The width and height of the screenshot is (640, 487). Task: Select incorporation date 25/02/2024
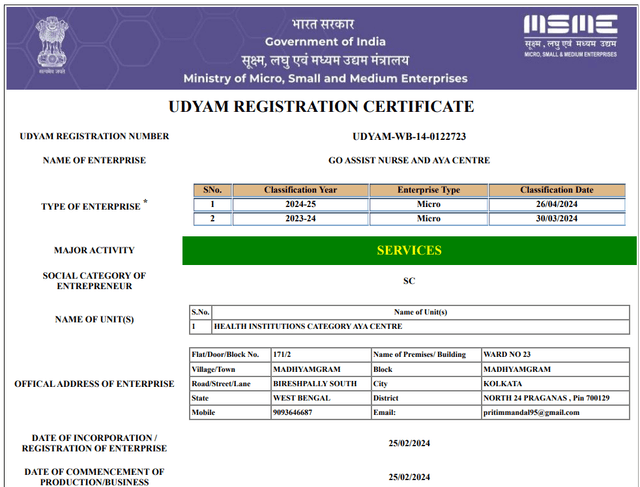[409, 443]
